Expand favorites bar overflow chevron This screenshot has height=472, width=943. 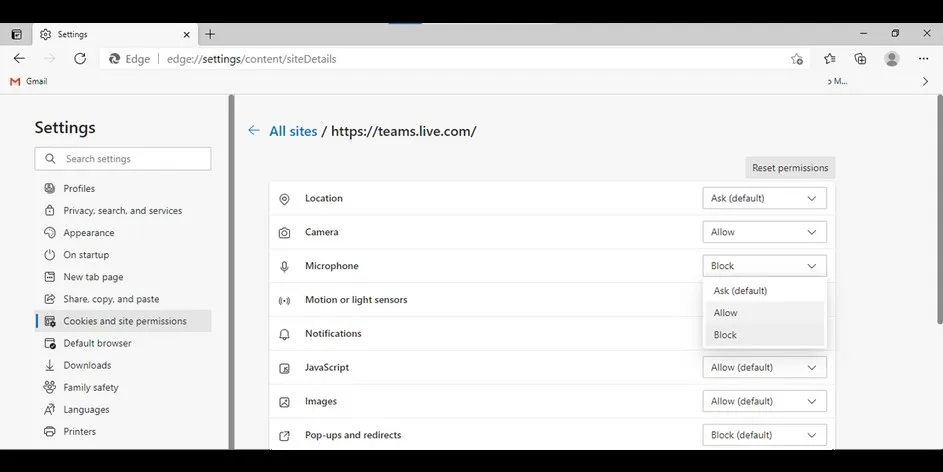point(926,81)
